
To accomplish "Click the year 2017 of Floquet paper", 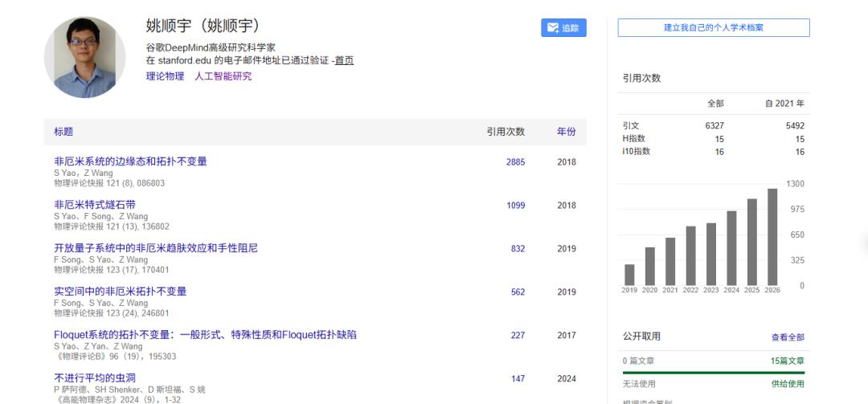I will point(567,336).
